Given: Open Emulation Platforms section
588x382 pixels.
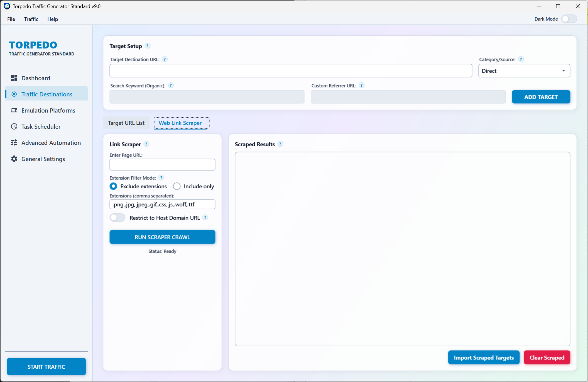Looking at the screenshot, I should [x=46, y=110].
